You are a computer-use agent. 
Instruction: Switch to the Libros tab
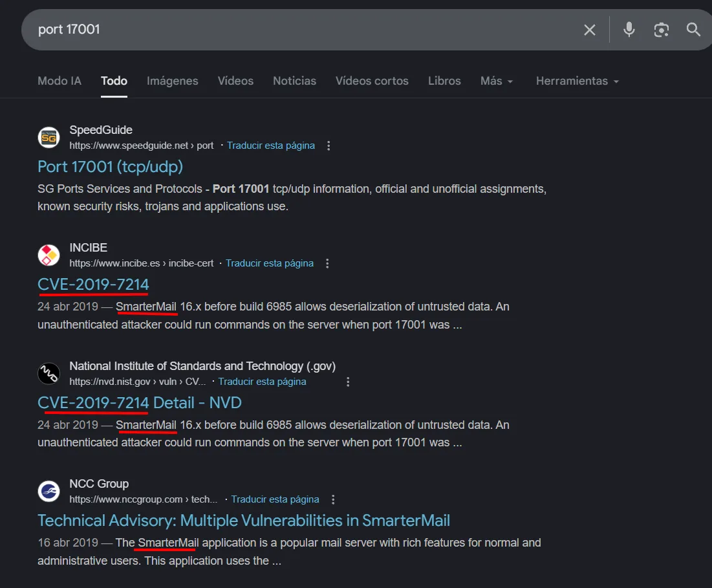coord(444,81)
